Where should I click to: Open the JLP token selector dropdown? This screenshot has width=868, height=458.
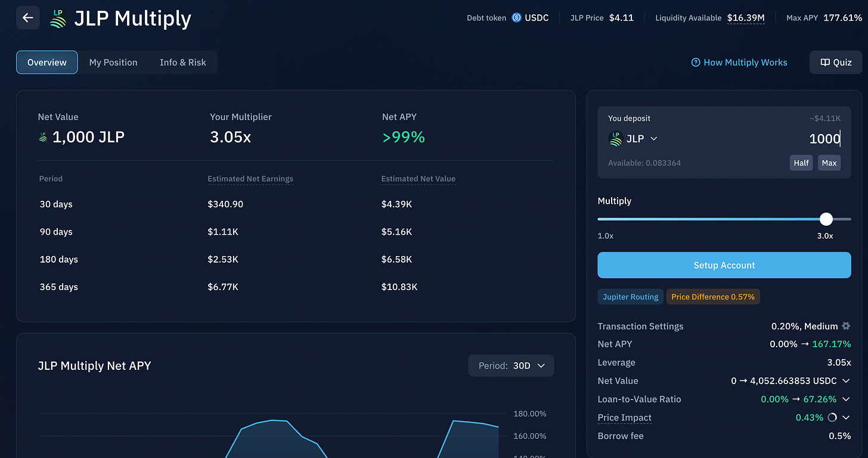[x=633, y=139]
